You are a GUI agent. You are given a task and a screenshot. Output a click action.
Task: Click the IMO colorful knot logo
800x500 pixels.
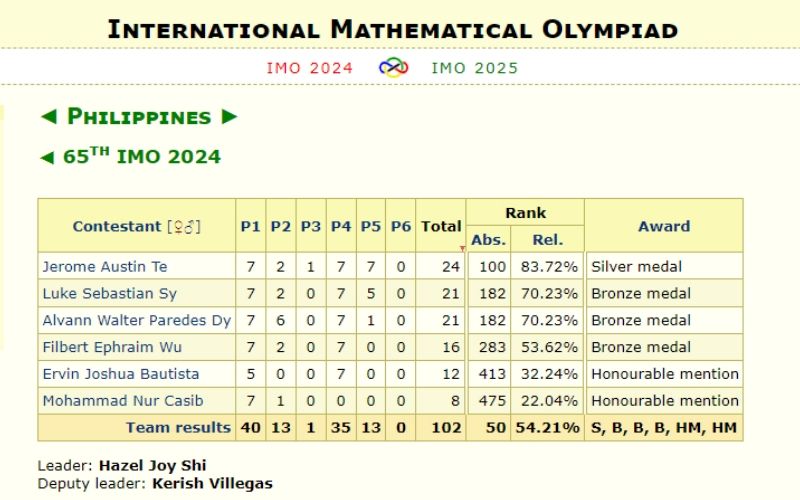pyautogui.click(x=393, y=68)
